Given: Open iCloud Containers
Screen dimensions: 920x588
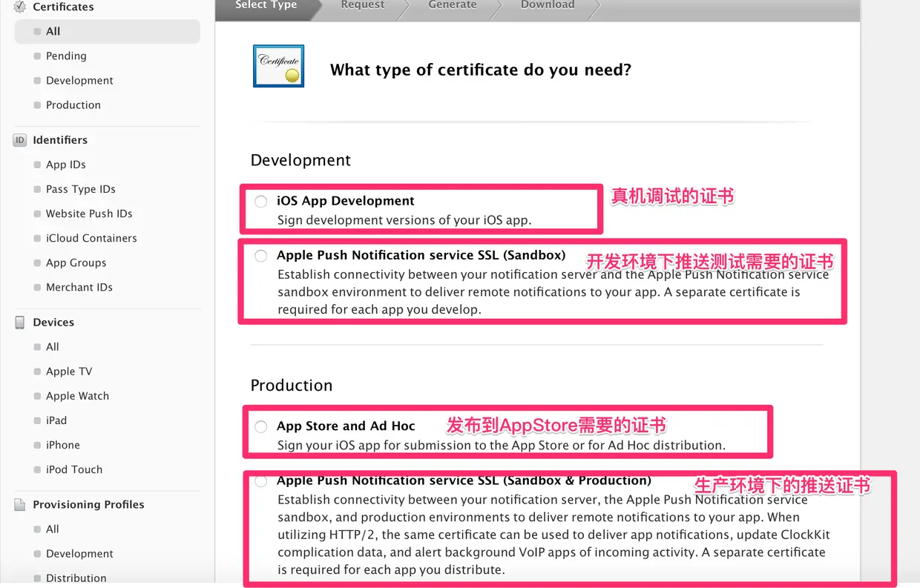Looking at the screenshot, I should point(91,238).
